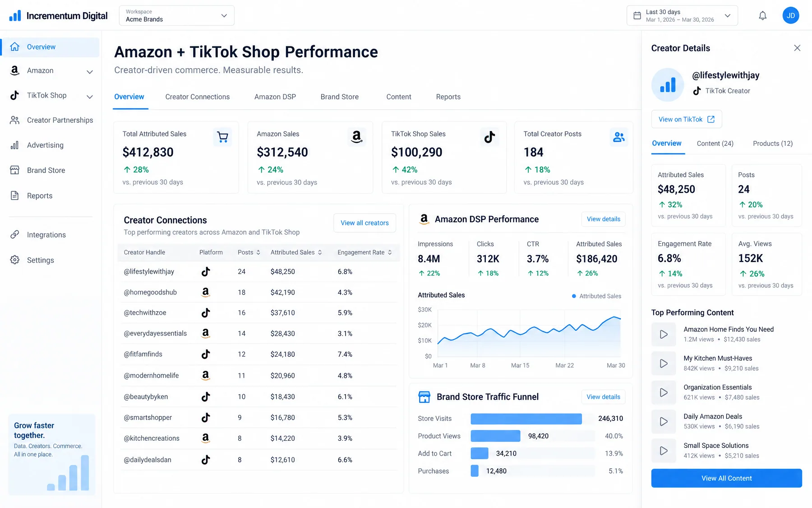Image resolution: width=812 pixels, height=508 pixels.
Task: Select the @fitfamfinds creator row
Action: coord(259,354)
